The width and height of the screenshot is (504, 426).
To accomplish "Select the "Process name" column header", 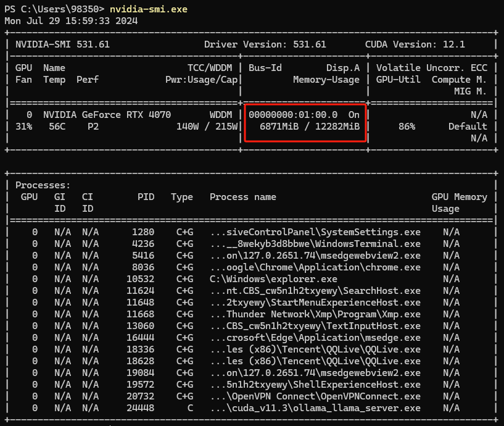I will tap(243, 197).
